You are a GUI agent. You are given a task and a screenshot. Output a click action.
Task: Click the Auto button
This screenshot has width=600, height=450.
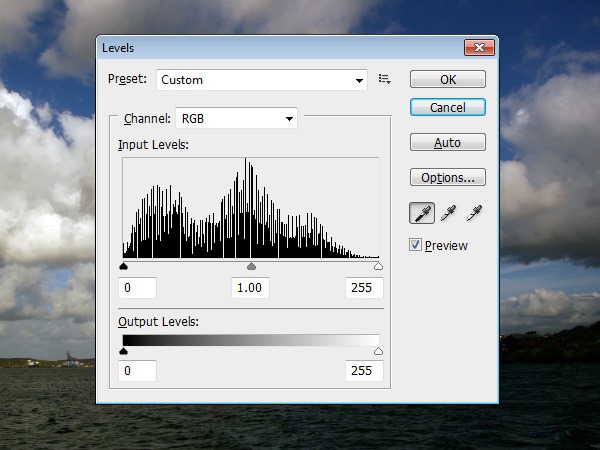pos(448,142)
